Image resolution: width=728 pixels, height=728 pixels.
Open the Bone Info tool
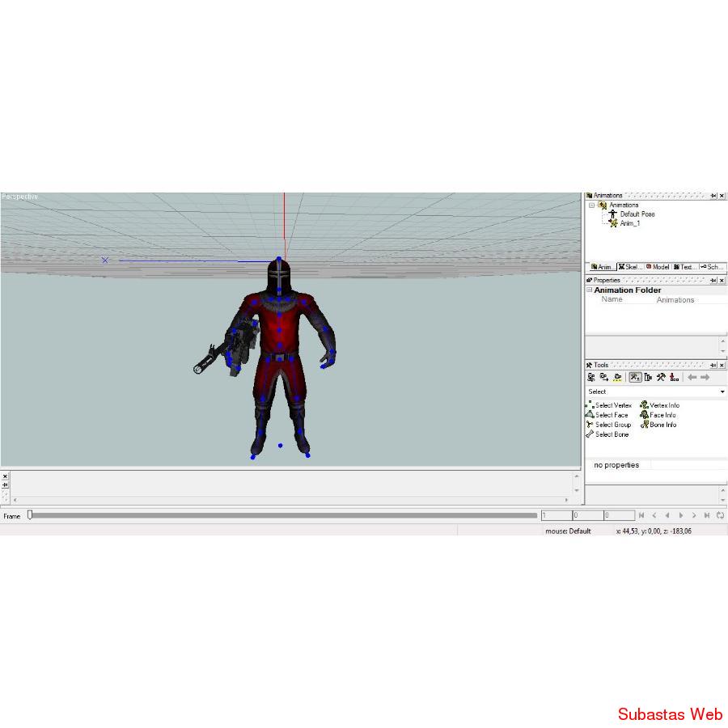pyautogui.click(x=662, y=425)
